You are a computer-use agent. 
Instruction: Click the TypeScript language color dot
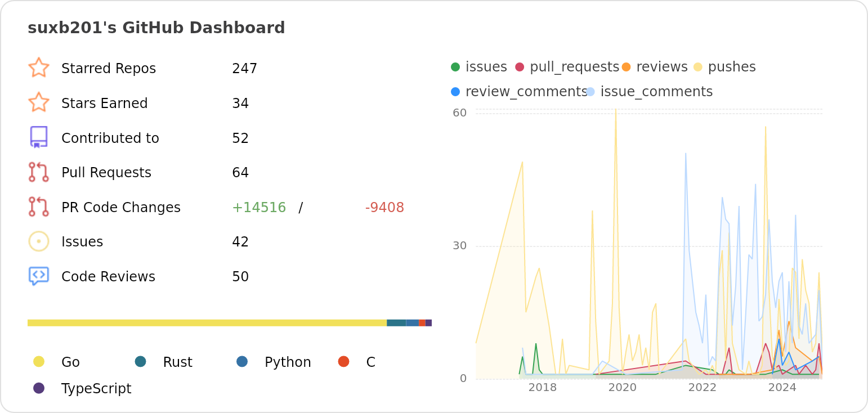pos(39,388)
